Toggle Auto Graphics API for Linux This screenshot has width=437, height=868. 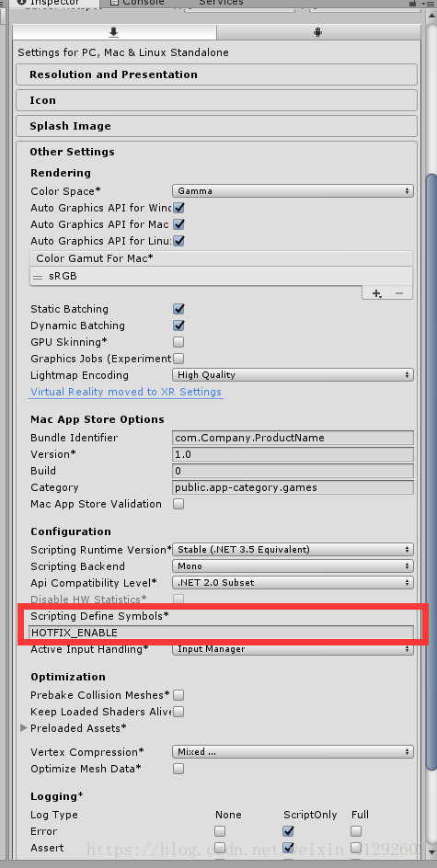(178, 241)
